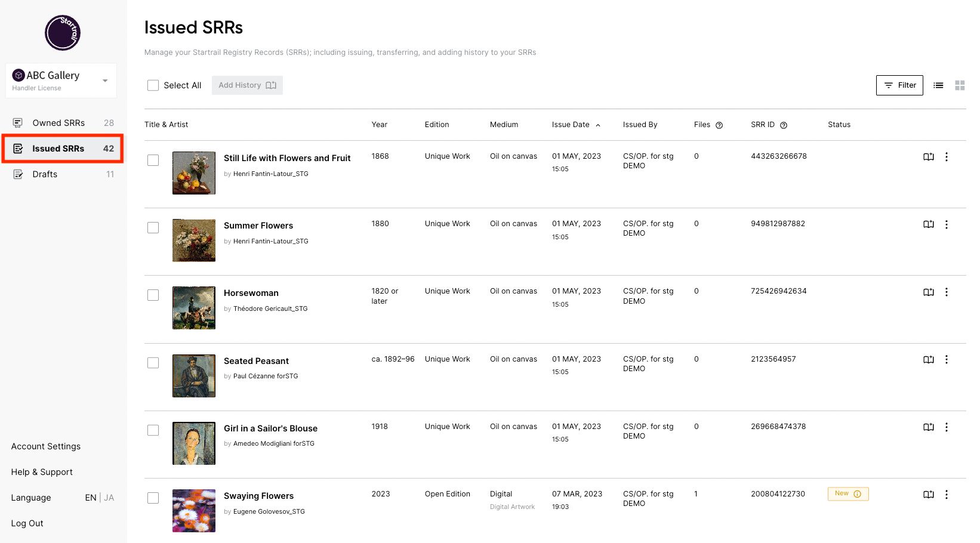Click artist Amedeo Modigliani forSTG
The width and height of the screenshot is (980, 543).
click(274, 443)
